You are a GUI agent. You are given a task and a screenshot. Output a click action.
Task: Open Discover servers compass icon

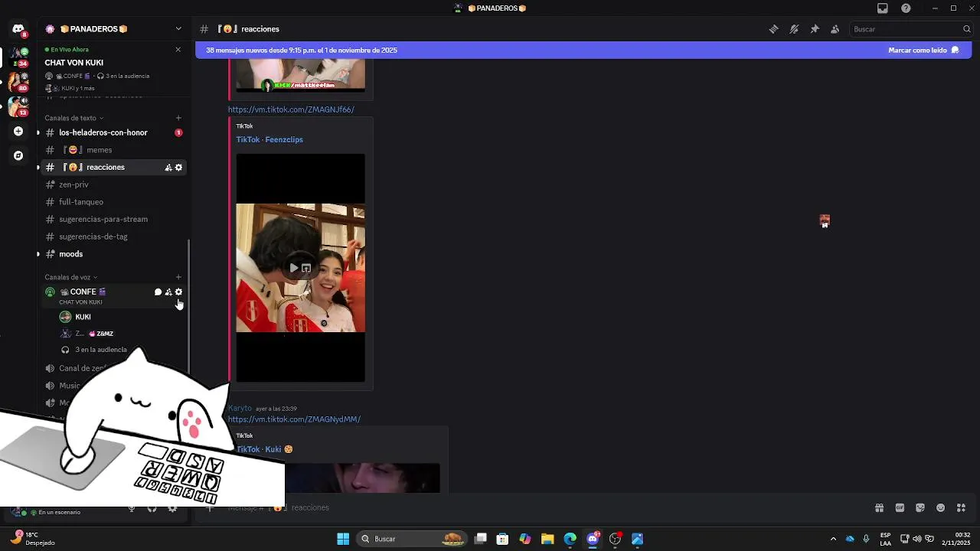point(18,155)
